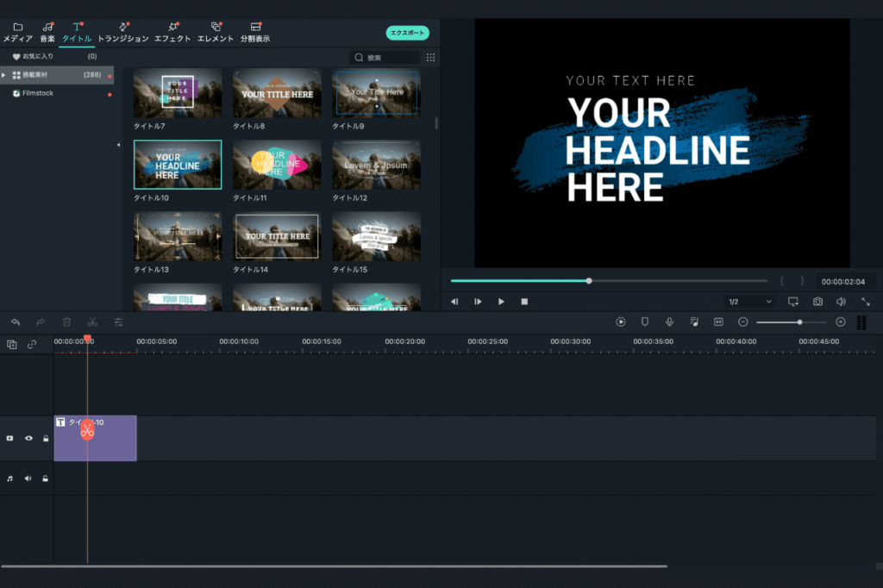Screen dimensions: 883x588
Task: Step back one frame in preview
Action: click(454, 302)
